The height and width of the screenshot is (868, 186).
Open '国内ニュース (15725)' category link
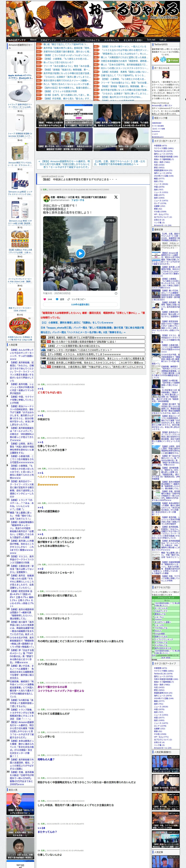tap(163, 154)
